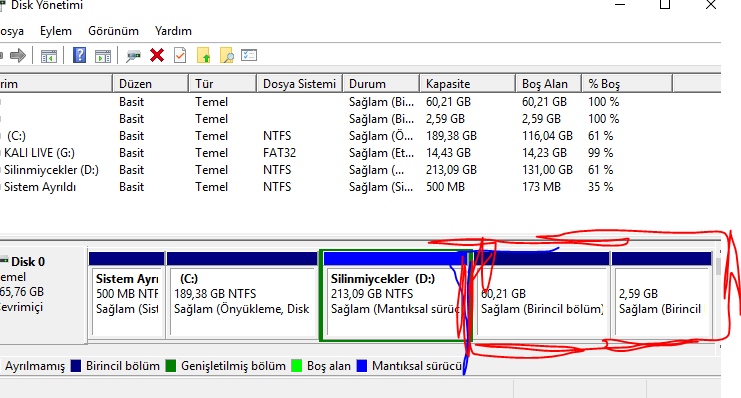Screen dimensions: 741x398
Task: Click the document with checkmark icon
Action: coord(180,55)
